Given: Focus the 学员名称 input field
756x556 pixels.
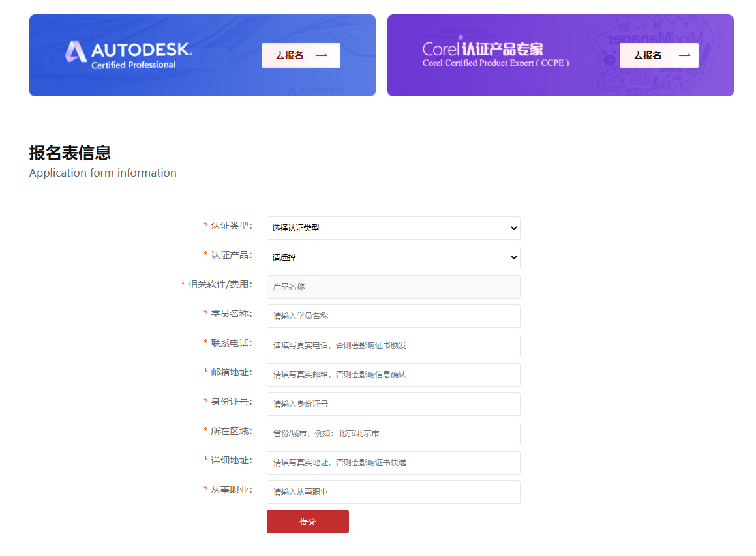Looking at the screenshot, I should click(393, 316).
